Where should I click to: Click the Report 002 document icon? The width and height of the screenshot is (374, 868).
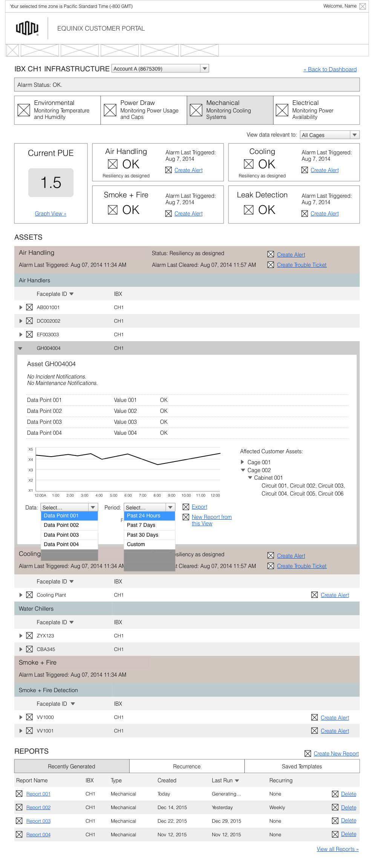pyautogui.click(x=19, y=807)
